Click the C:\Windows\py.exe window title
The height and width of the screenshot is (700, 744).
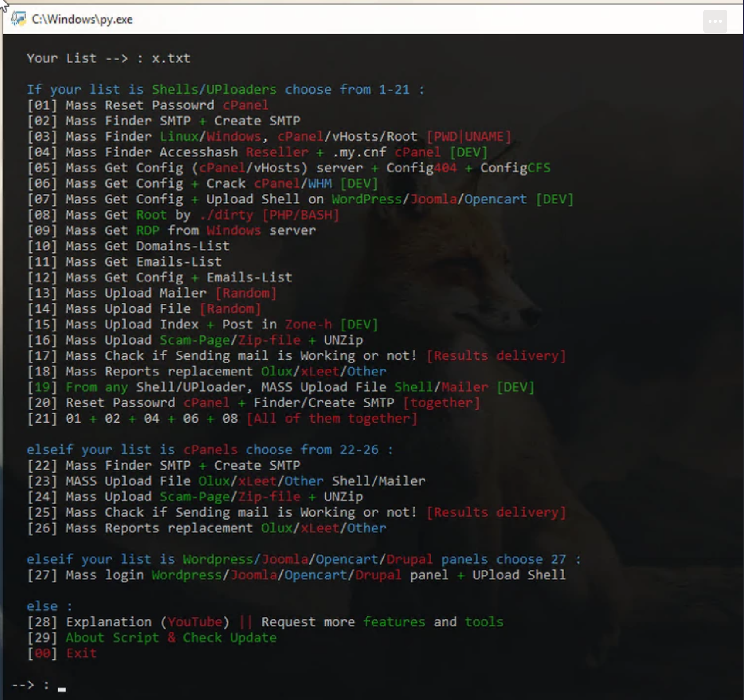coord(82,20)
